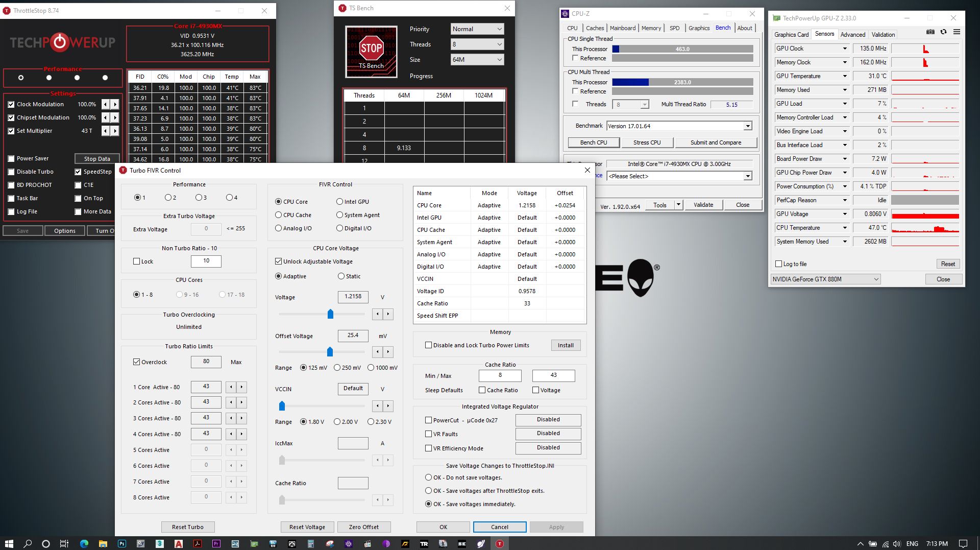Screen dimensions: 980x550
Task: Open taskbar Search
Action: click(x=28, y=543)
